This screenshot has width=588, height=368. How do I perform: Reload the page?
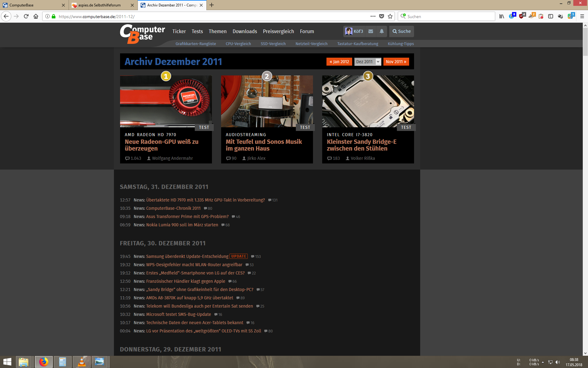26,17
